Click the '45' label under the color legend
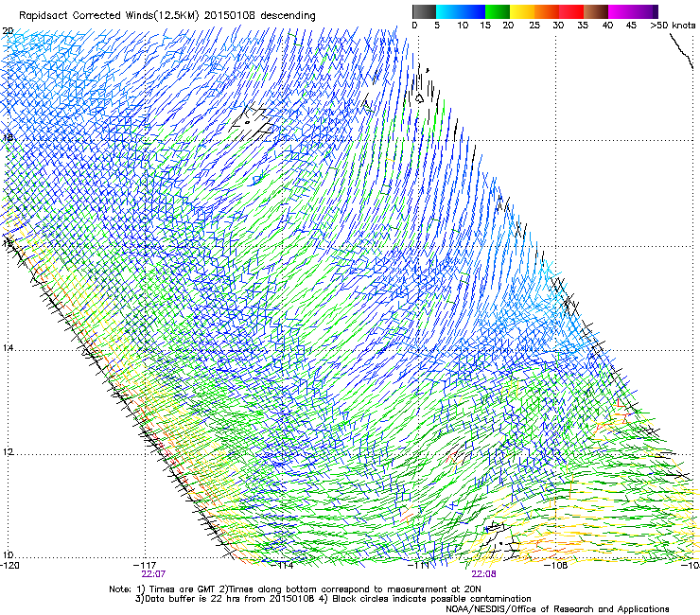This screenshot has width=700, height=615. point(631,26)
